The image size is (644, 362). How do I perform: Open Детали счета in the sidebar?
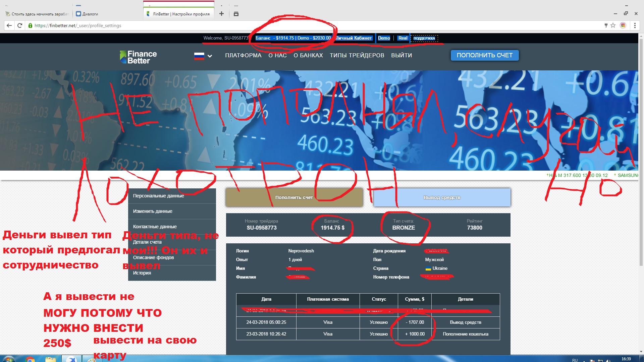coord(172,242)
